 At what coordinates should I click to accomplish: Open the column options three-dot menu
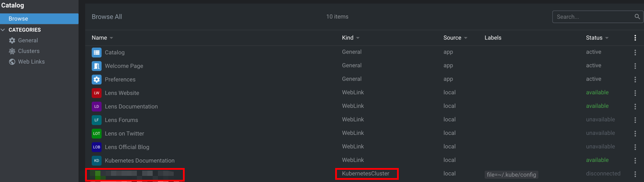pyautogui.click(x=635, y=38)
